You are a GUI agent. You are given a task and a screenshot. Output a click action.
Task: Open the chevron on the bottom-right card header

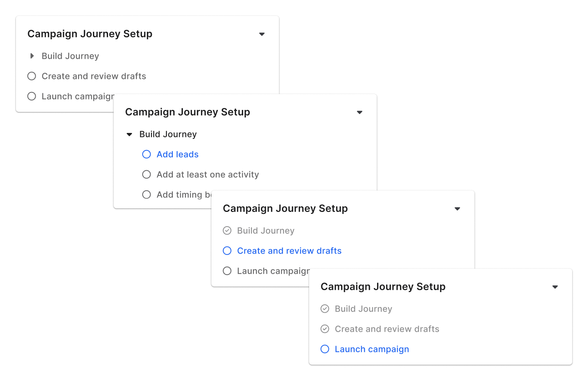pyautogui.click(x=555, y=287)
